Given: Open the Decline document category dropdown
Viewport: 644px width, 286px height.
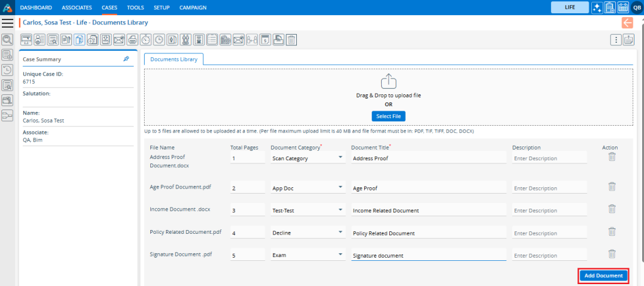Looking at the screenshot, I should pos(307,233).
